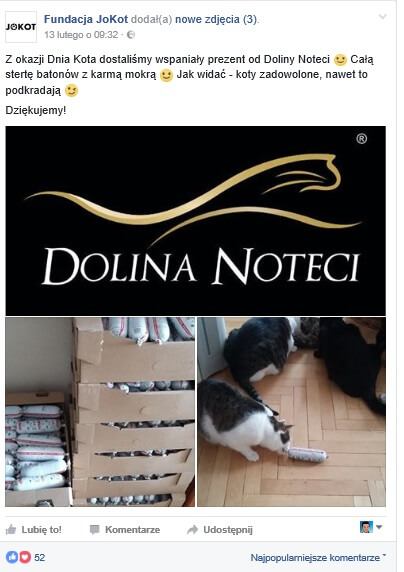Image resolution: width=404 pixels, height=572 pixels.
Task: Click the thumbs-up Lubię to! icon
Action: click(x=11, y=529)
